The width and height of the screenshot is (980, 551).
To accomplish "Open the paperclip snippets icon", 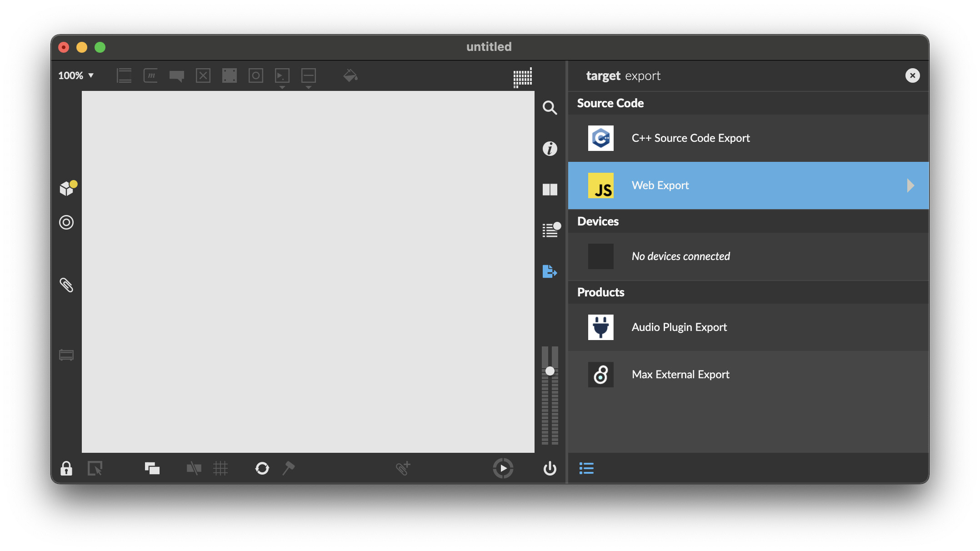I will click(66, 285).
